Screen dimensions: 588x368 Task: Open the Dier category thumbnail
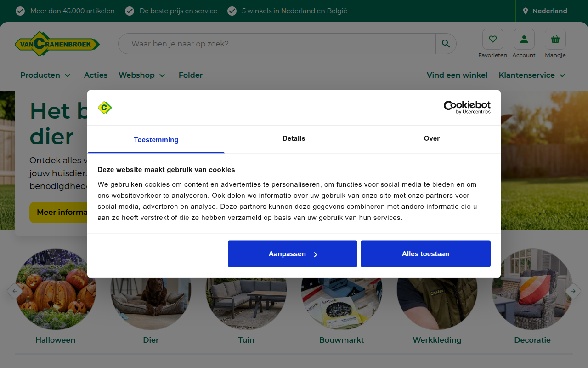[x=151, y=304]
